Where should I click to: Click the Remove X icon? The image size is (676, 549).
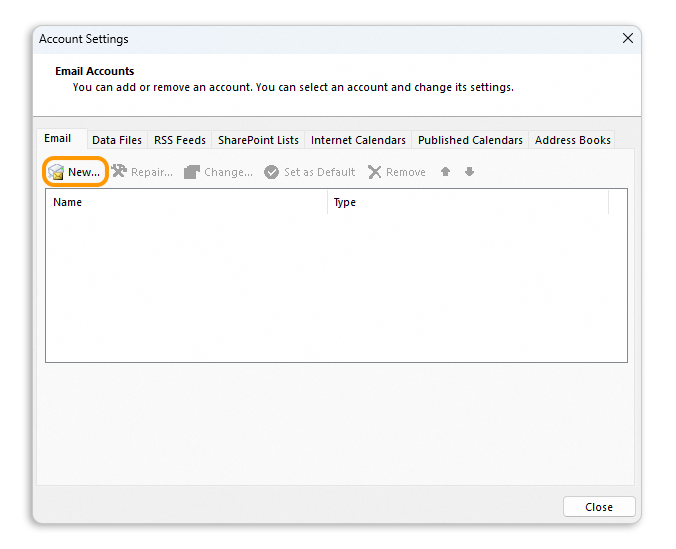click(x=374, y=172)
